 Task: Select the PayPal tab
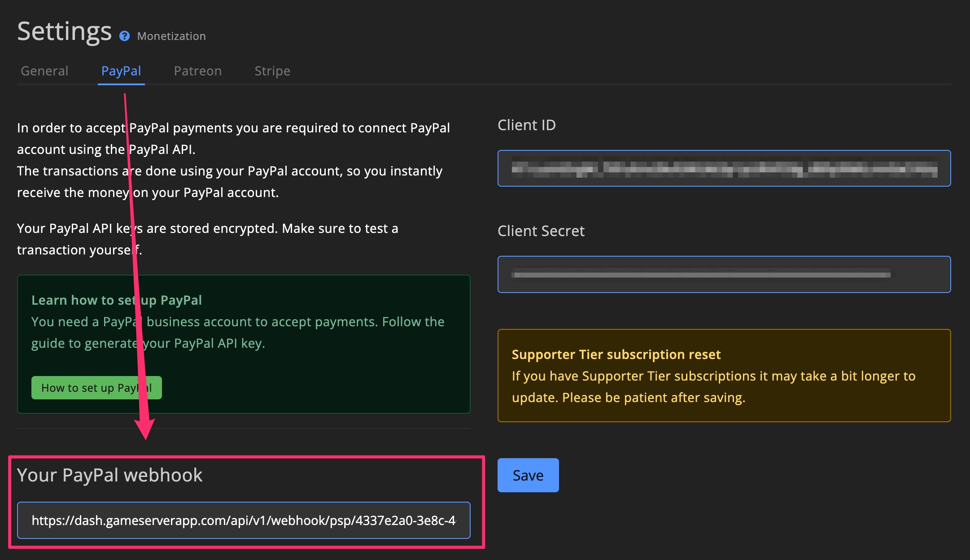click(x=121, y=71)
